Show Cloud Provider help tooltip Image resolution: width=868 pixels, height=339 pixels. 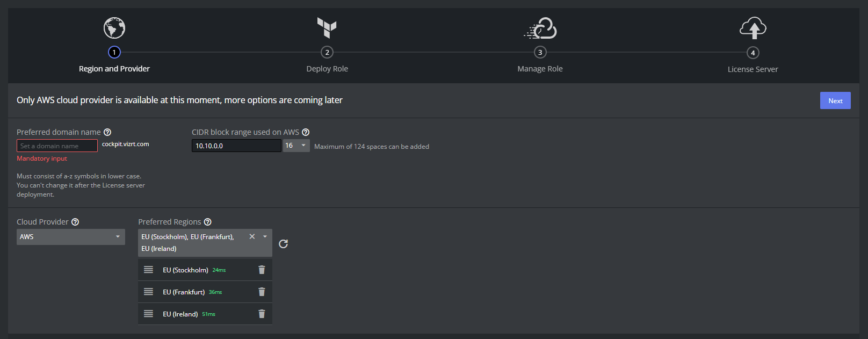[75, 222]
